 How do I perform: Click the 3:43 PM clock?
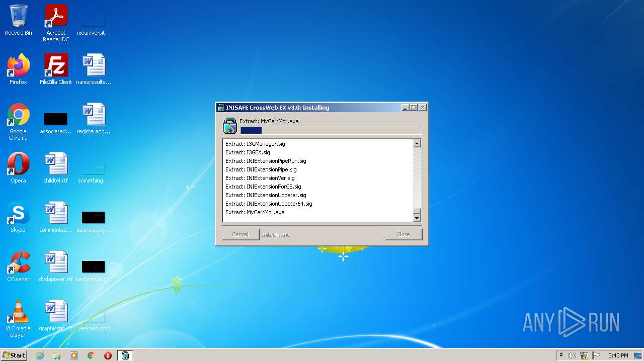tap(618, 355)
